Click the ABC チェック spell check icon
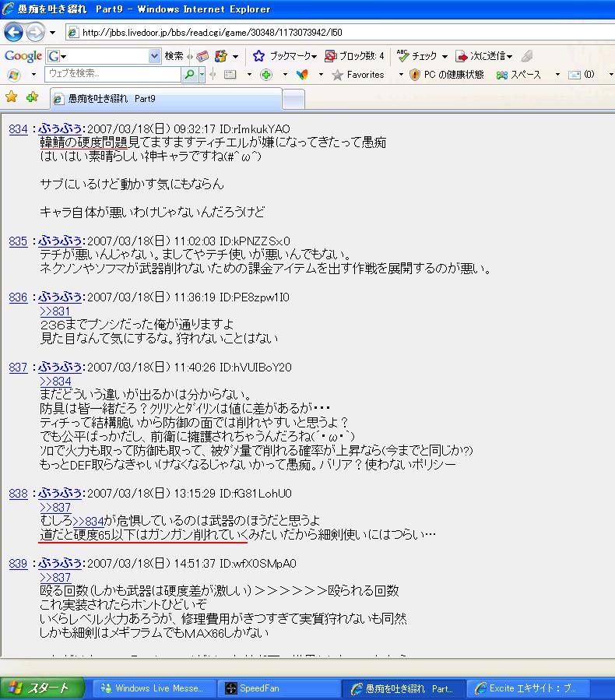The width and height of the screenshot is (615, 700). click(x=402, y=56)
